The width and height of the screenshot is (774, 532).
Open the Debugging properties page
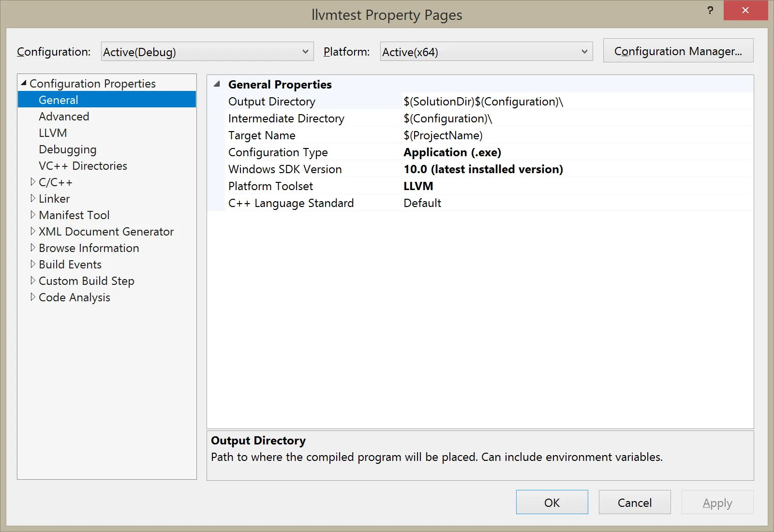pos(68,149)
